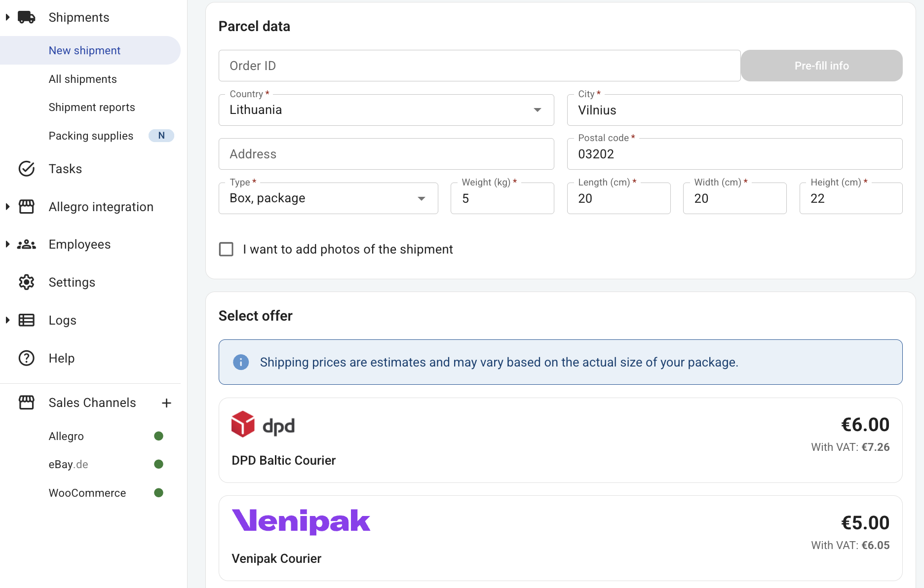Open the Type dropdown showing Box, package
Screen dimensions: 924x588
[328, 198]
